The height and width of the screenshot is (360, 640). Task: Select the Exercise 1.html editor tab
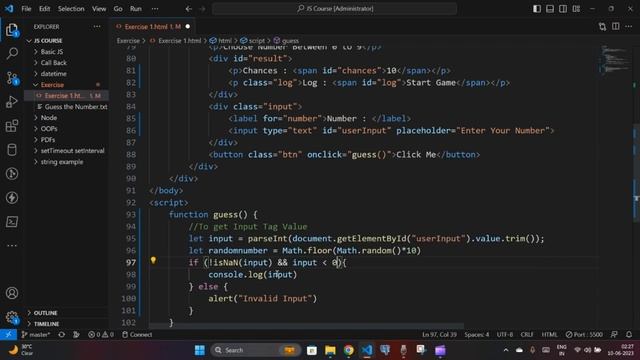[153, 27]
